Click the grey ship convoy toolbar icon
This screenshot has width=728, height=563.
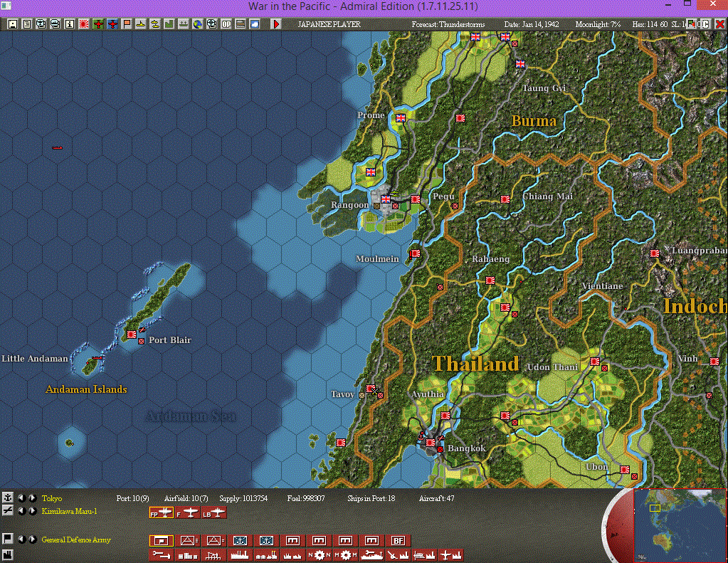[x=184, y=24]
